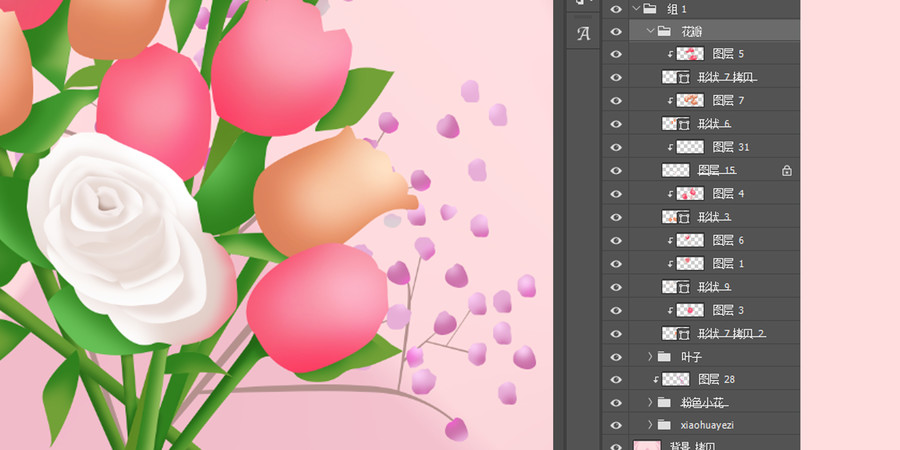900x450 pixels.
Task: Hide layer 图层 7 via eye icon
Action: [x=616, y=100]
